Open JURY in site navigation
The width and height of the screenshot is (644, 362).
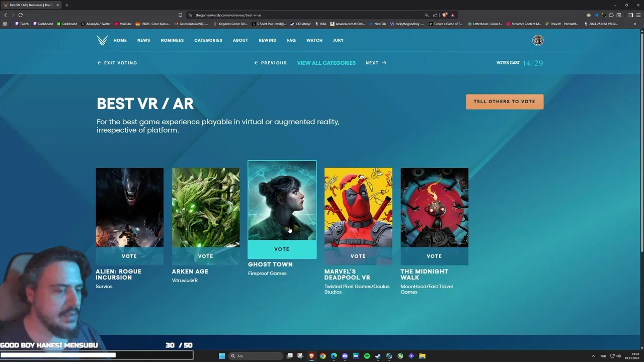click(338, 40)
